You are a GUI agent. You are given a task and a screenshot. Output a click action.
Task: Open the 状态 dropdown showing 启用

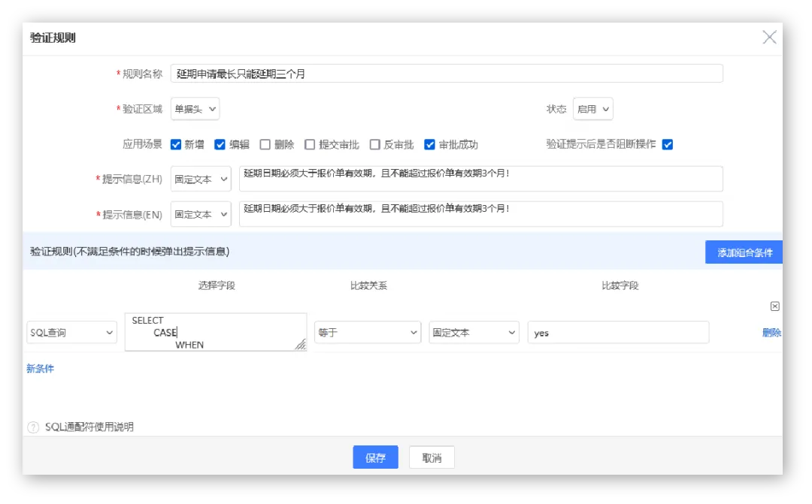click(592, 109)
